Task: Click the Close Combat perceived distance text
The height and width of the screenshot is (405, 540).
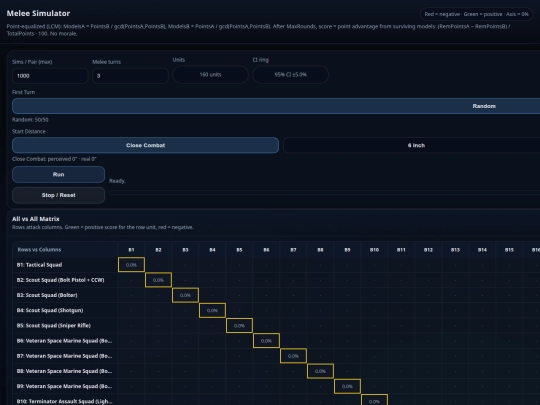Action: tap(54, 159)
